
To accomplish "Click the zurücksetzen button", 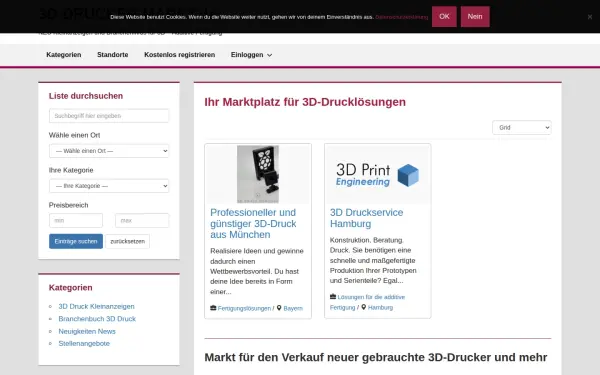I will pos(127,241).
